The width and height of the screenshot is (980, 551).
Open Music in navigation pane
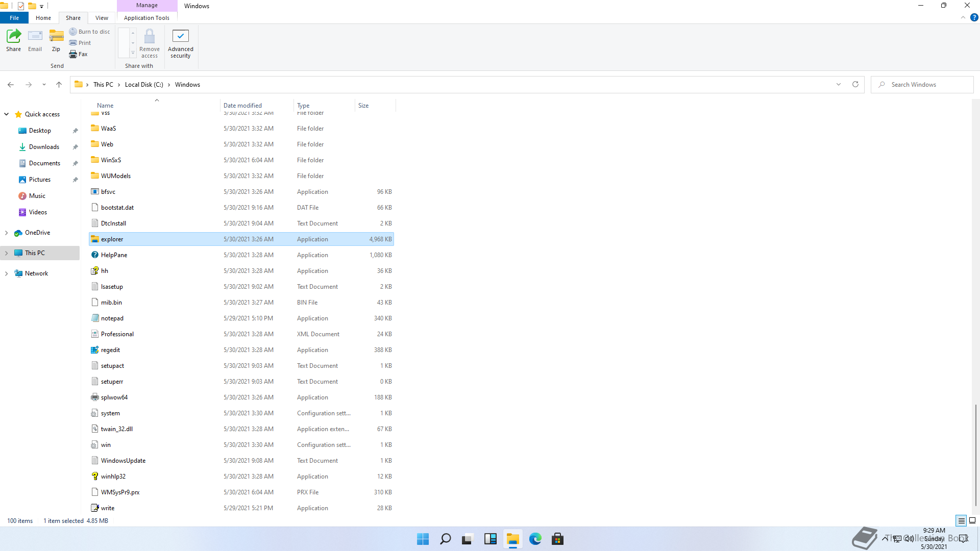[x=37, y=196]
